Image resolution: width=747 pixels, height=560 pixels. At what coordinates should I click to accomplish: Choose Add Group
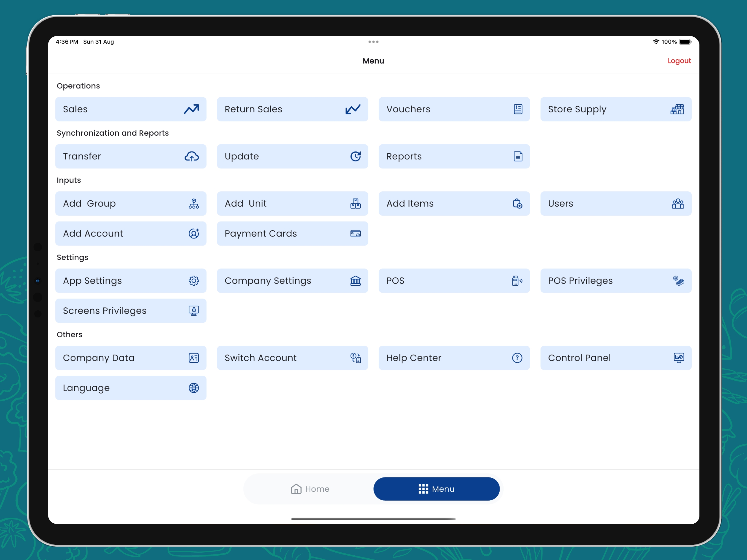pyautogui.click(x=131, y=204)
